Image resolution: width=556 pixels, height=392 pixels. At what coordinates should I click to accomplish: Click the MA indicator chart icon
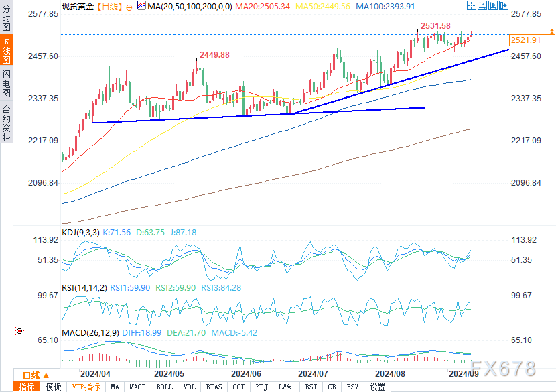[141, 6]
